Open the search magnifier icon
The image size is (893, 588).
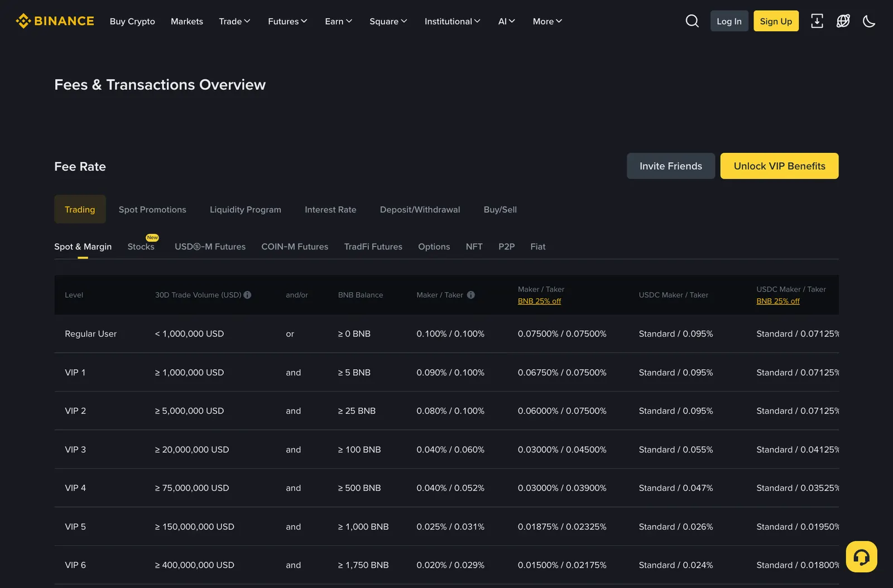pos(692,21)
